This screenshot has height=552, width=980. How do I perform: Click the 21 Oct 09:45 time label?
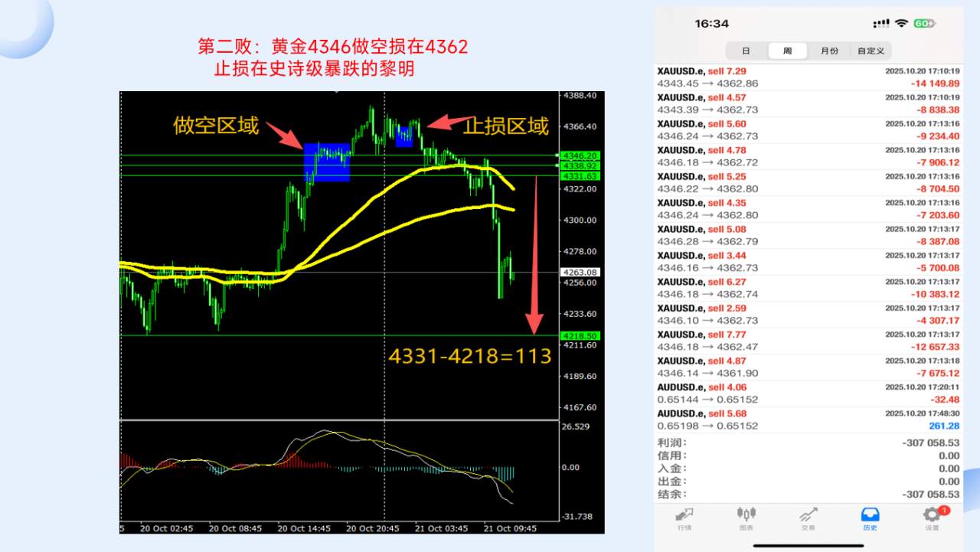click(511, 528)
